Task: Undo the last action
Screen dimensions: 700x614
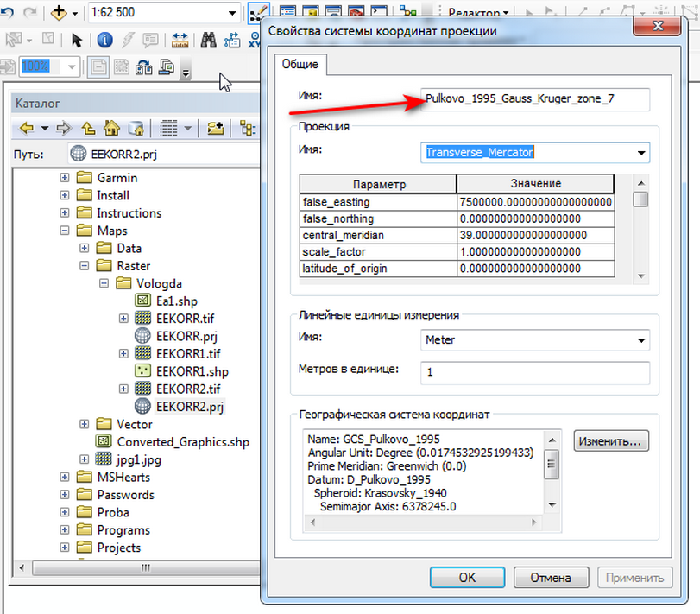Action: click(x=7, y=12)
